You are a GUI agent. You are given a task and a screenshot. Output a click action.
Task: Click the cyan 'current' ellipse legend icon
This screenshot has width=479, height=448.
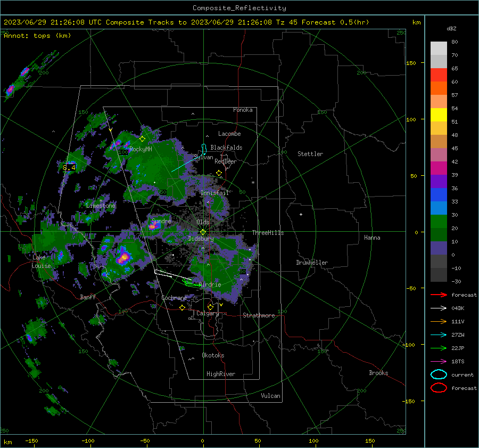click(439, 374)
